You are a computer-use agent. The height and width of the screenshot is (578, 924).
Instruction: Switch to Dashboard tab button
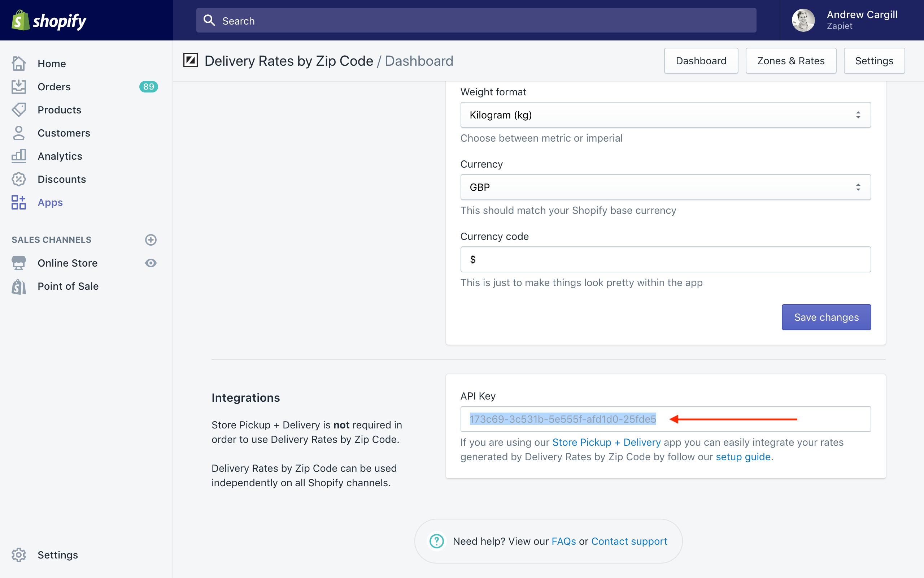pyautogui.click(x=701, y=60)
